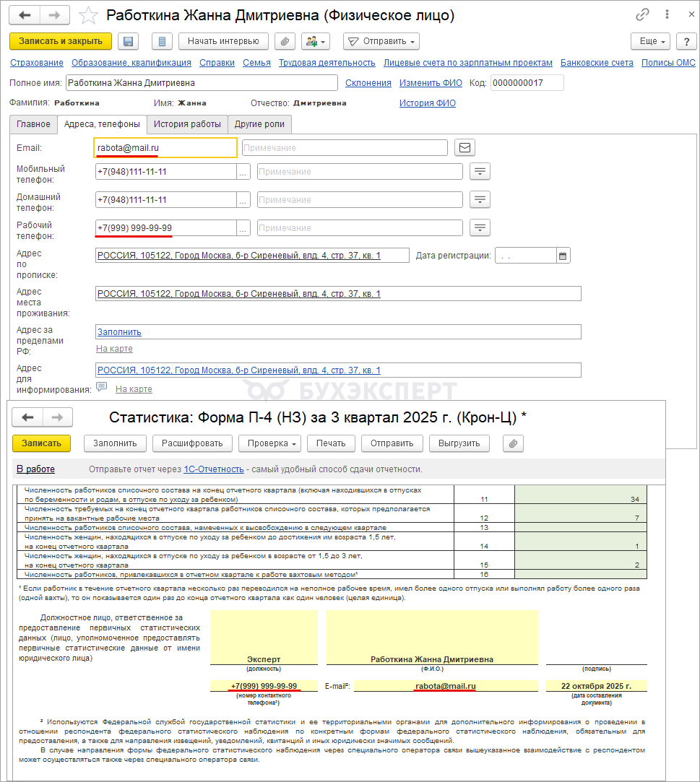The width and height of the screenshot is (700, 782).
Task: Open the Другие роли tab
Action: (x=259, y=124)
